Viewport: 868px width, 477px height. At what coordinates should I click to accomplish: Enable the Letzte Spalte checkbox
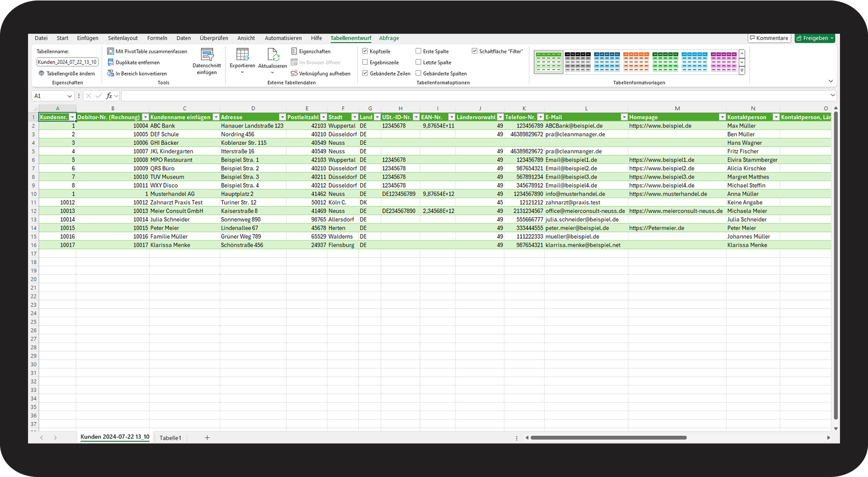419,62
